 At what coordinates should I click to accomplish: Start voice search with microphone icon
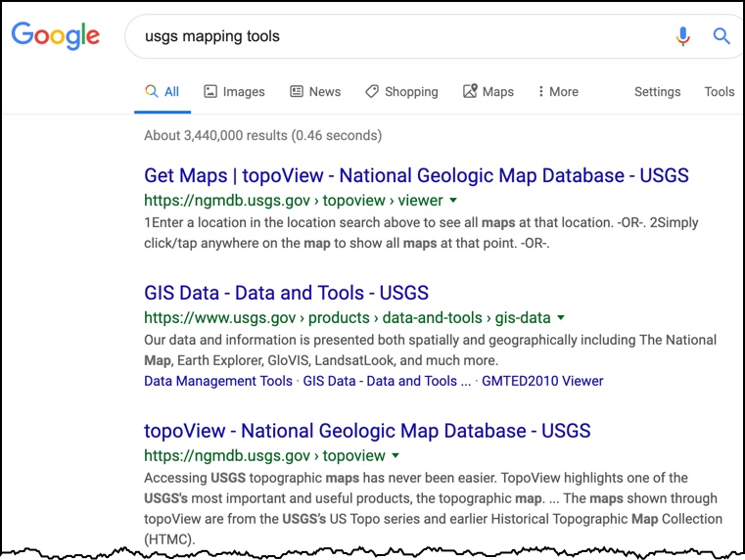tap(683, 36)
